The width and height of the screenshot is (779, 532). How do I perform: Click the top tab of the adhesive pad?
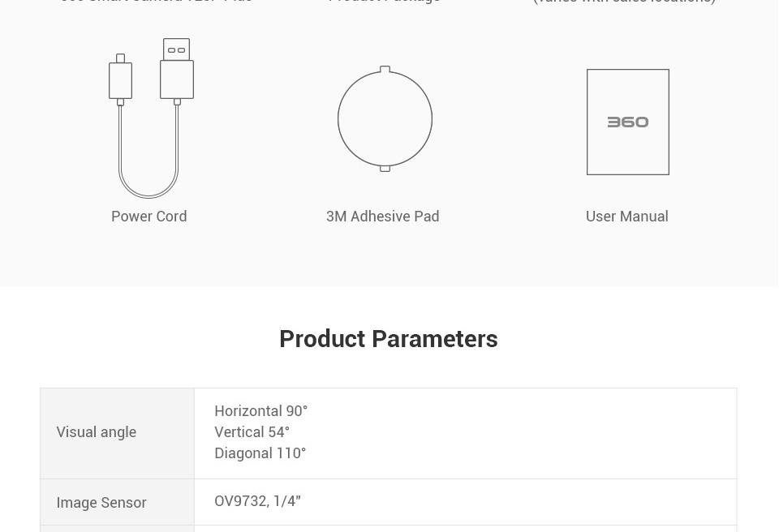385,69
